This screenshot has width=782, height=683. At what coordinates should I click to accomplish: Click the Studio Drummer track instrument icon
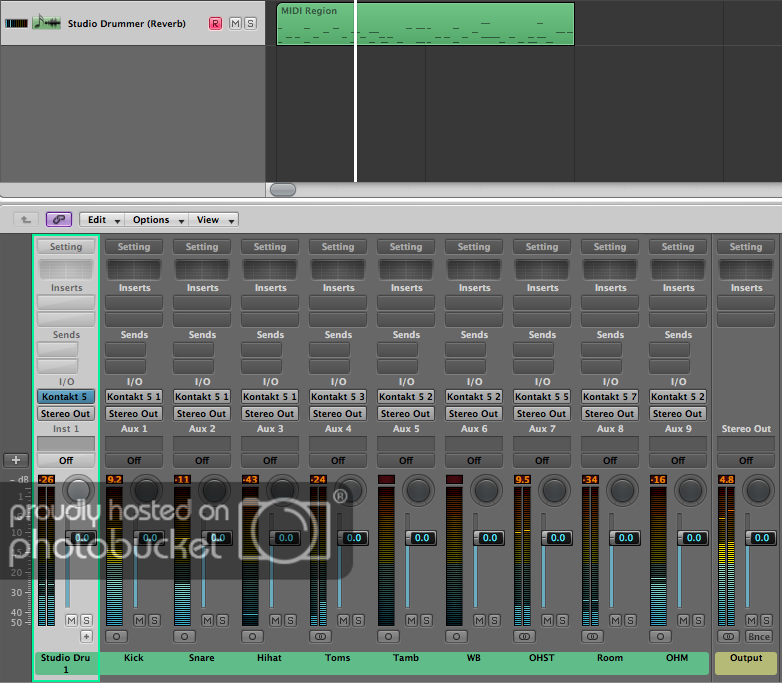coord(46,22)
